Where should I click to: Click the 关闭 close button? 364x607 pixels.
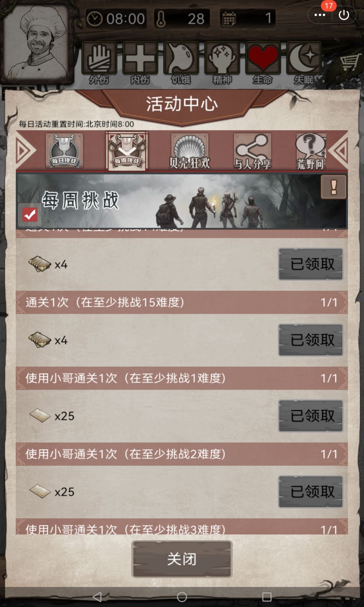182,559
